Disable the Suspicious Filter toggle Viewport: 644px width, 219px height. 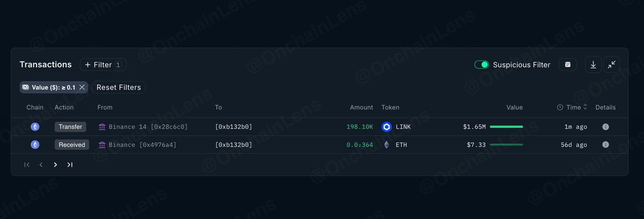(x=481, y=64)
